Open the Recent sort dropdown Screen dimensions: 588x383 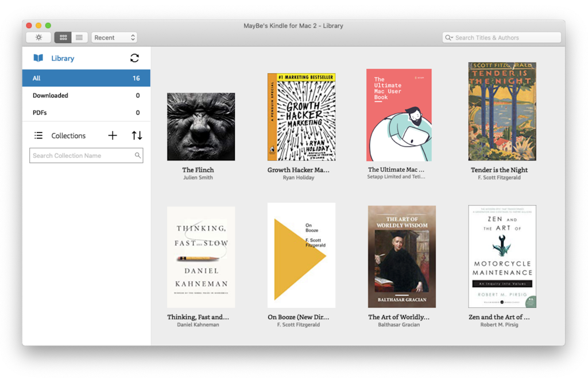(114, 37)
